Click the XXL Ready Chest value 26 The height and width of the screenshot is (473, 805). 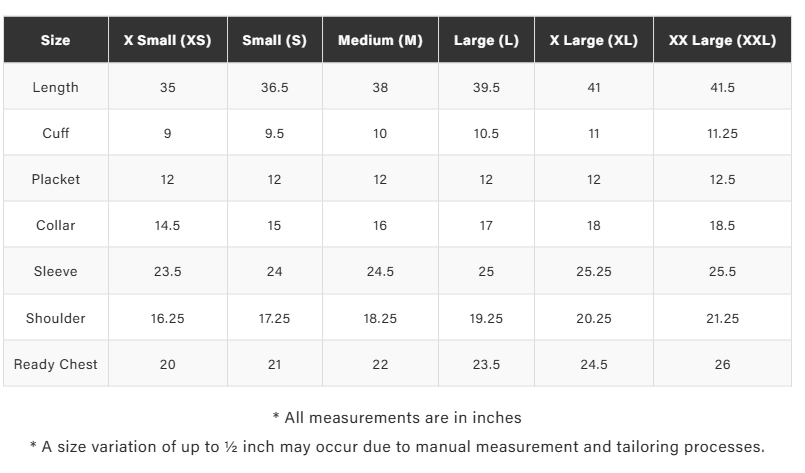pos(722,364)
